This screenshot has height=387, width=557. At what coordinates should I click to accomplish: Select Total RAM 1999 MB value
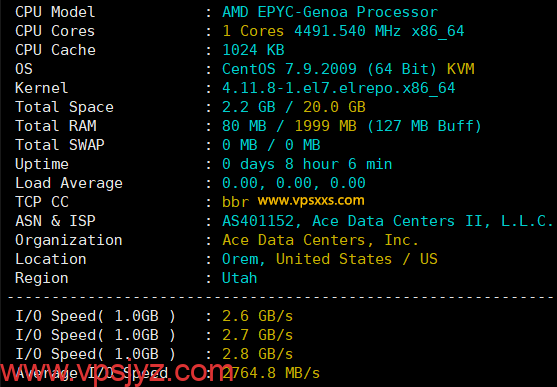tap(325, 126)
